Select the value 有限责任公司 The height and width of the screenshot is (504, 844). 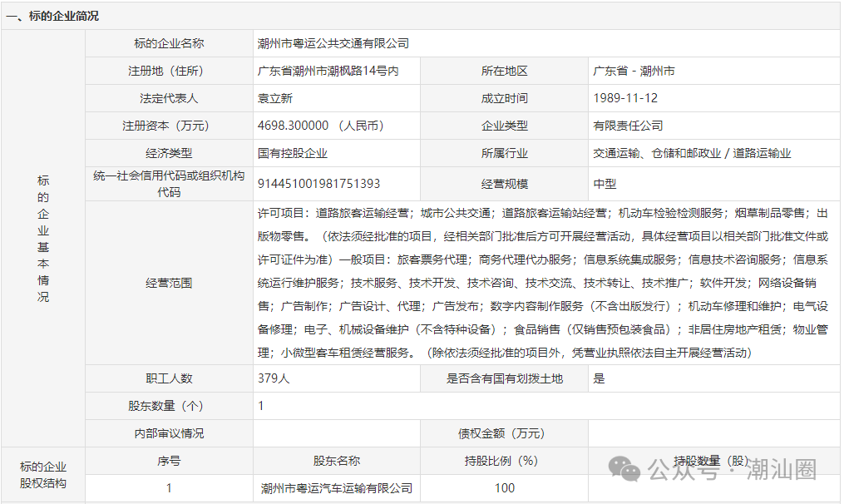coord(628,126)
